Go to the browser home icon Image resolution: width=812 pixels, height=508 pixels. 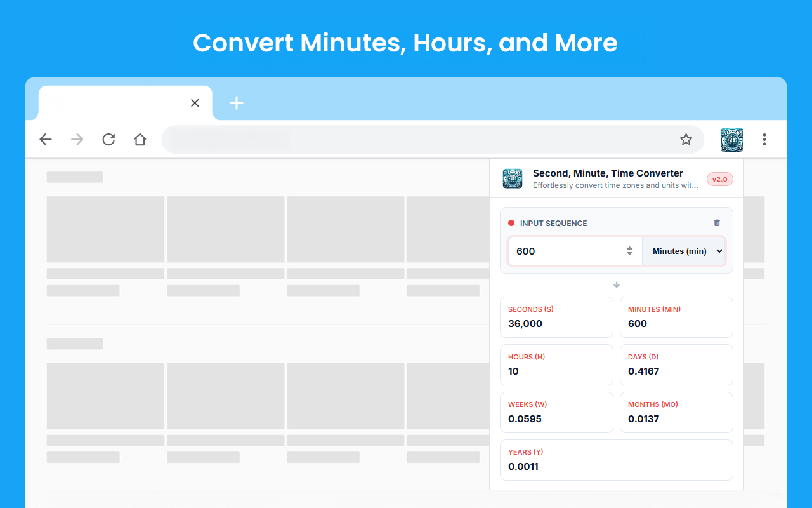[x=140, y=140]
